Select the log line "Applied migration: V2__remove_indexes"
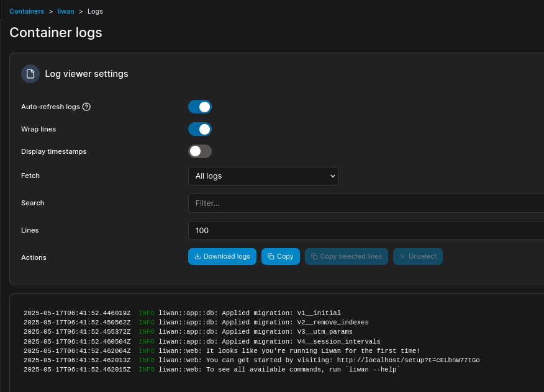544x392 pixels. (x=196, y=323)
